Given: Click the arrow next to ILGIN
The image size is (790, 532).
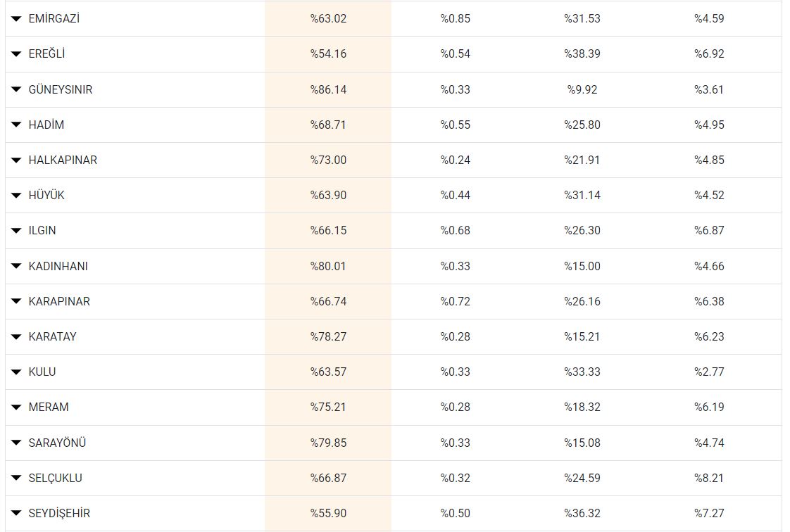Looking at the screenshot, I should coord(16,230).
